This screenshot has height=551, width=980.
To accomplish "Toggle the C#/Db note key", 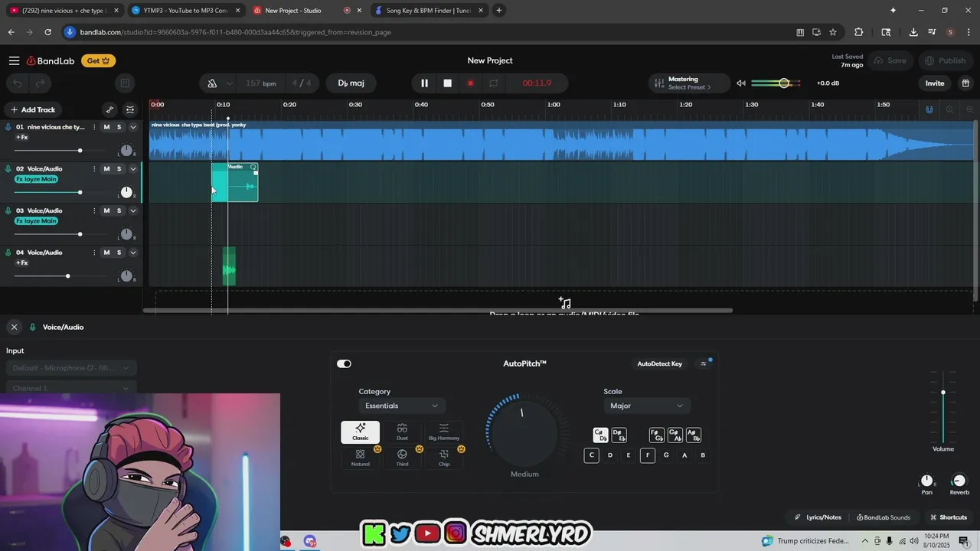I will tap(600, 435).
